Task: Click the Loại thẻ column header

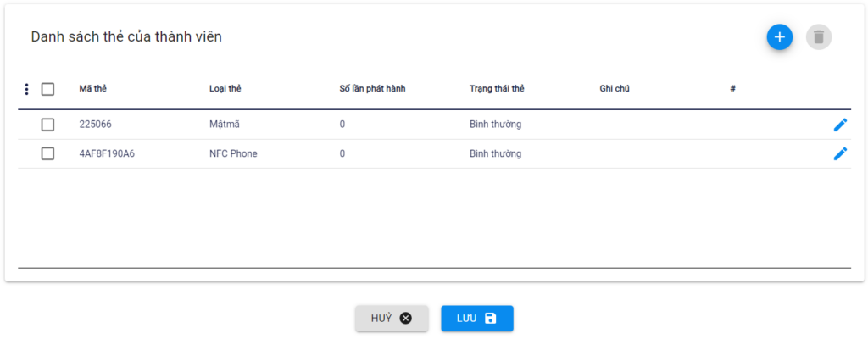Action: [x=225, y=89]
